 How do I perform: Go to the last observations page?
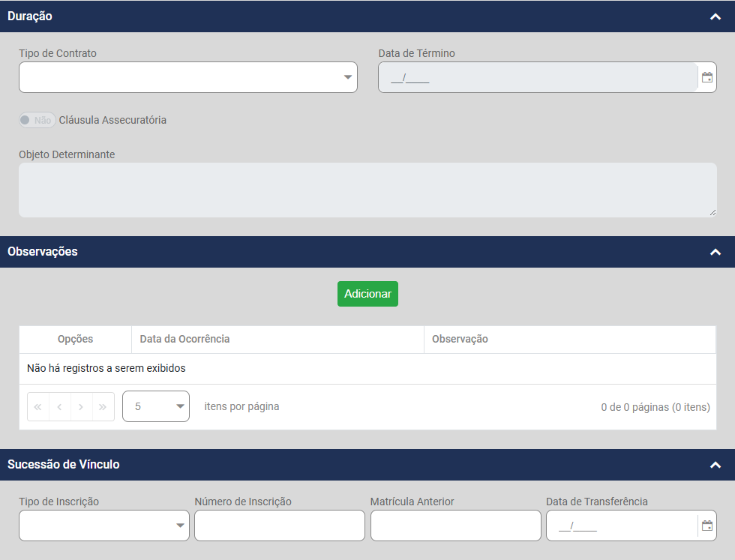click(103, 407)
